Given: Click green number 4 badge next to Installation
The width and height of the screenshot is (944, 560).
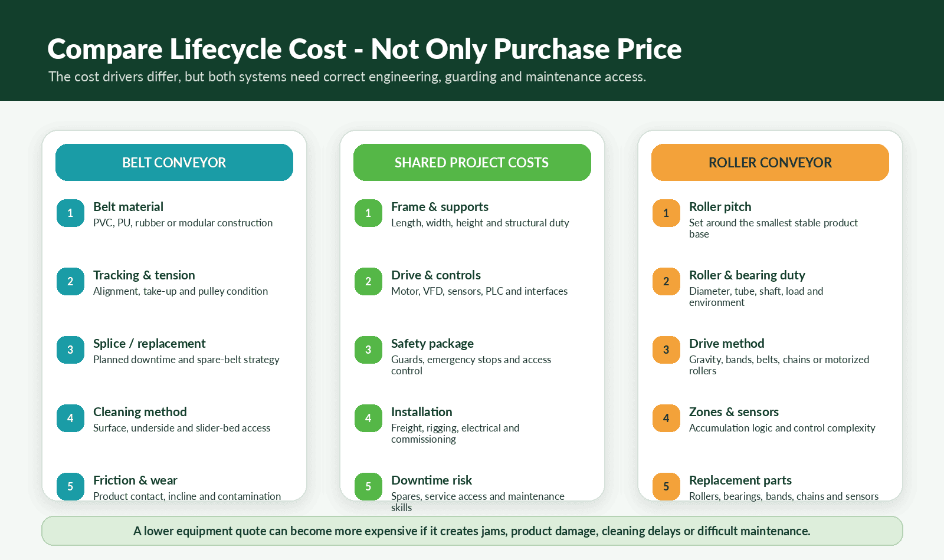Looking at the screenshot, I should [368, 418].
